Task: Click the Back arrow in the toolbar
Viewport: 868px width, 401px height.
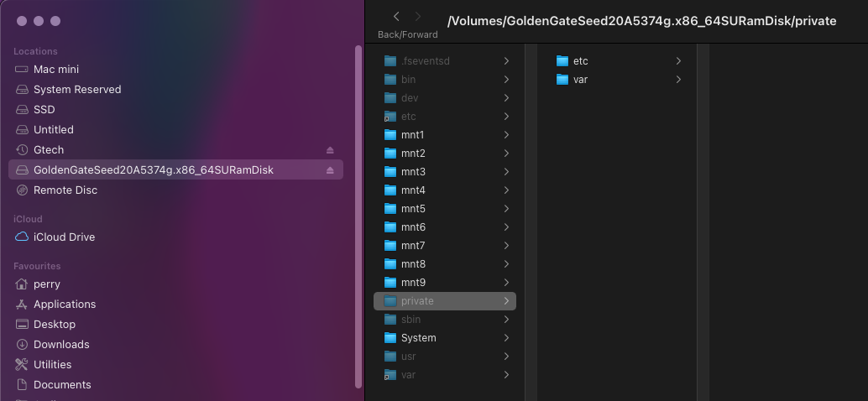Action: pos(396,17)
